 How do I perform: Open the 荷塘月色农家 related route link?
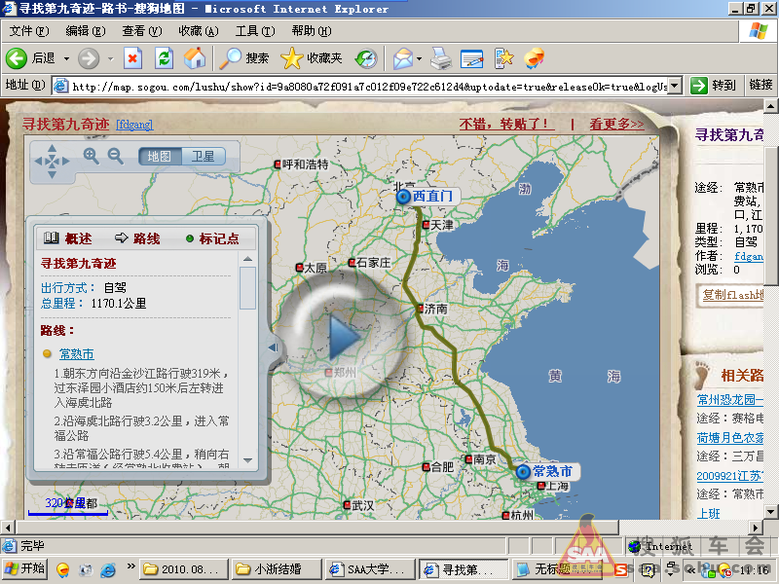tap(730, 437)
